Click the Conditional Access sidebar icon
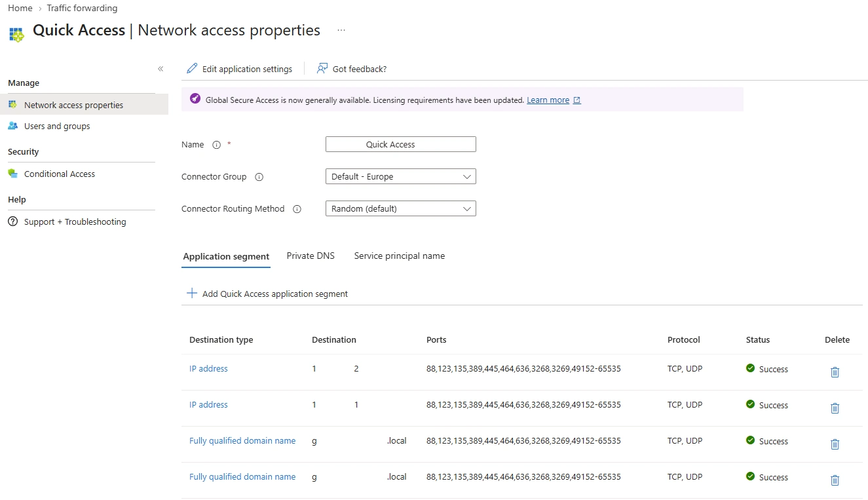The image size is (868, 500). 12,174
